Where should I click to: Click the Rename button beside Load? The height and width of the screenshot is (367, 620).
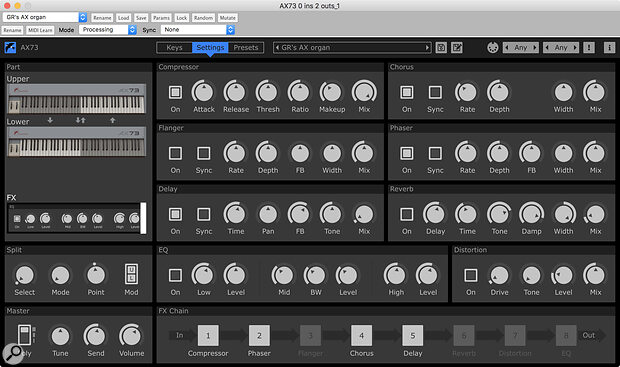tap(102, 18)
